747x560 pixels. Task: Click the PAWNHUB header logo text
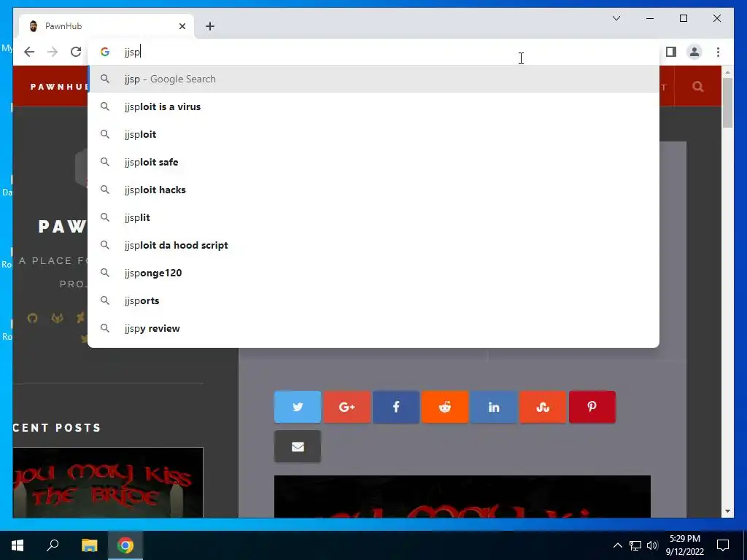[x=59, y=87]
